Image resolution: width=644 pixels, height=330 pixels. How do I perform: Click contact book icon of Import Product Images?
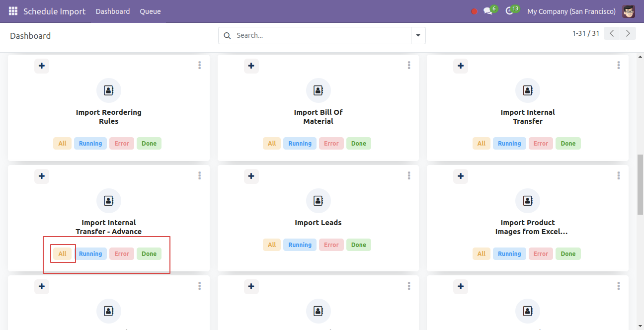coord(528,201)
